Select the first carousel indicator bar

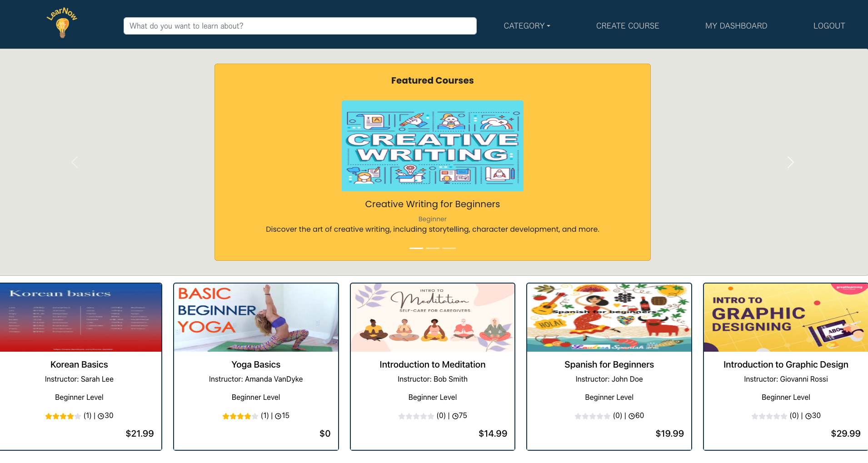[416, 248]
